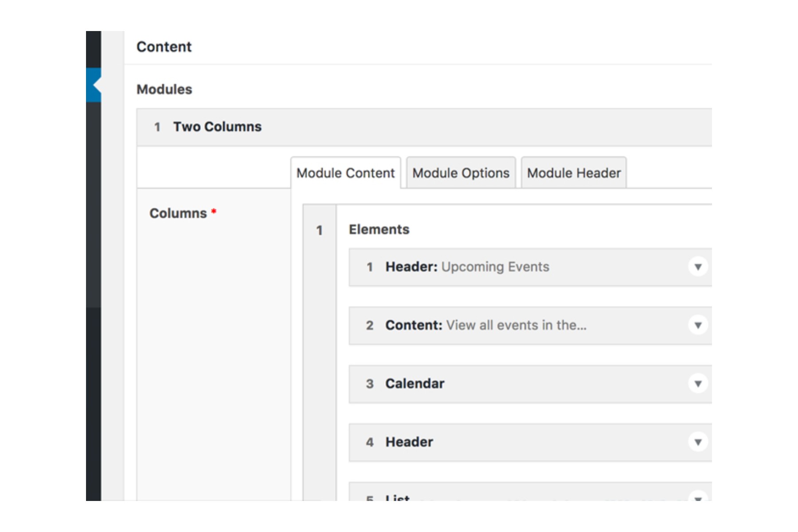
Task: Click the Two Columns module header
Action: pos(424,127)
